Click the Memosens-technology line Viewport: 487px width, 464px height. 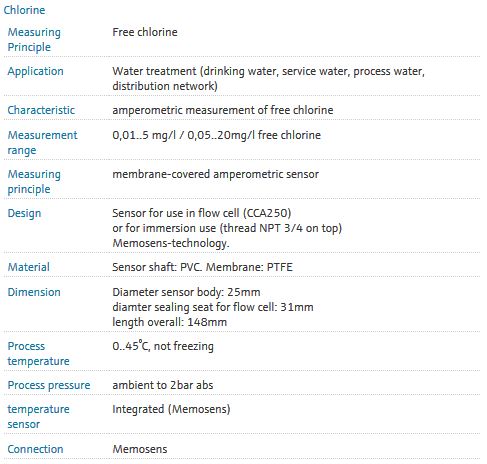(x=171, y=243)
